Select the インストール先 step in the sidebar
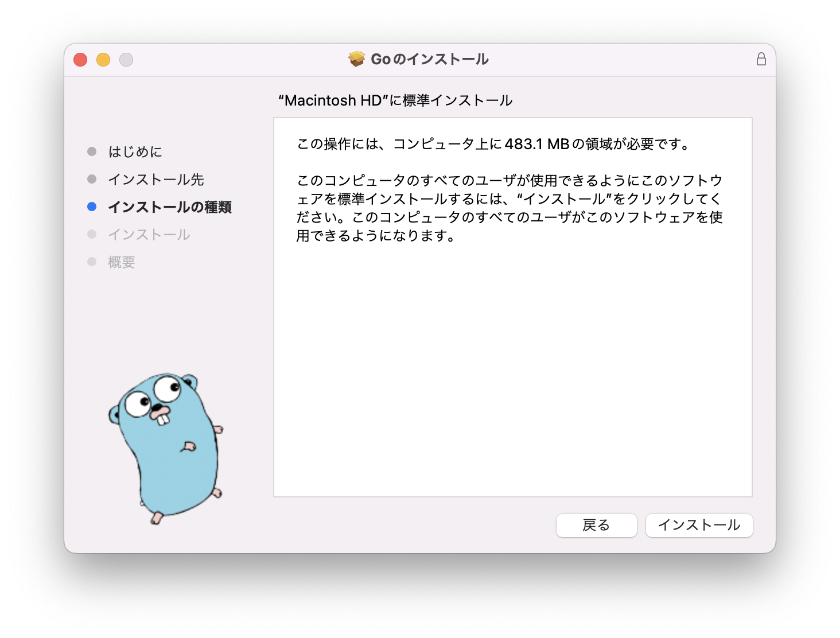Screen dimensions: 840x638 [156, 179]
